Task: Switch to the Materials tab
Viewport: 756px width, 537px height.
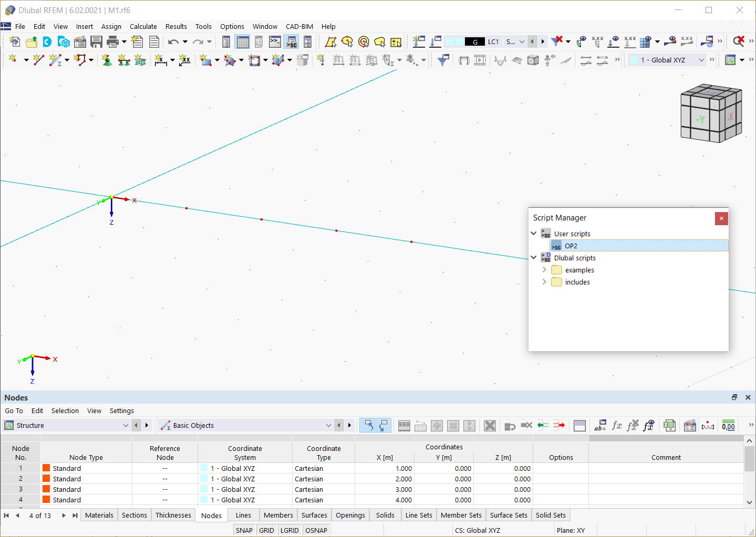Action: click(x=99, y=515)
